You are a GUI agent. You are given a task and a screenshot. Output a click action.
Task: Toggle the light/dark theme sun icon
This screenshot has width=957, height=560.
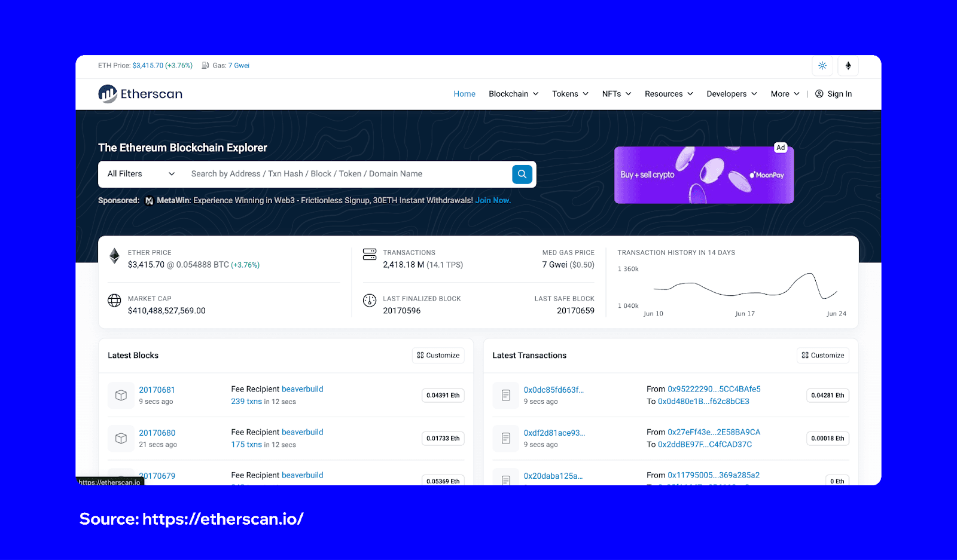point(822,66)
